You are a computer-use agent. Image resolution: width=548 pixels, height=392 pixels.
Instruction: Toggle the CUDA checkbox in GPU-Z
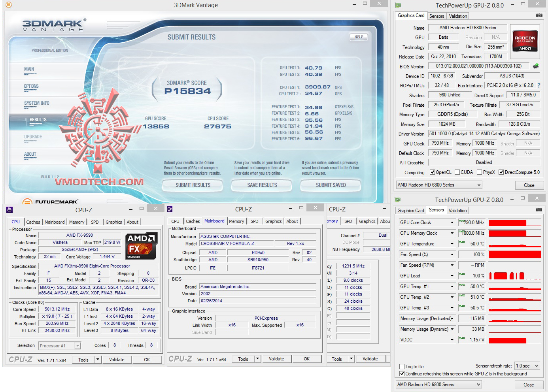(457, 172)
